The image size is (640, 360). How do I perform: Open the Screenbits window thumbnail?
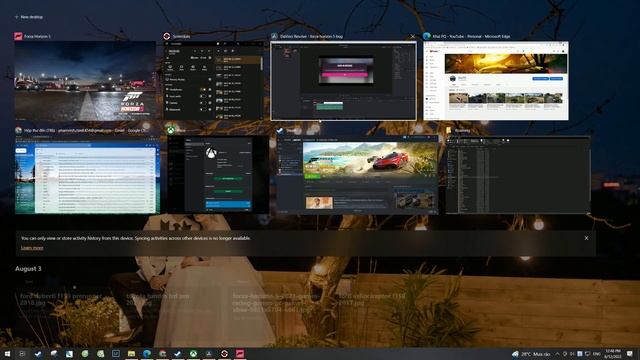pyautogui.click(x=213, y=80)
